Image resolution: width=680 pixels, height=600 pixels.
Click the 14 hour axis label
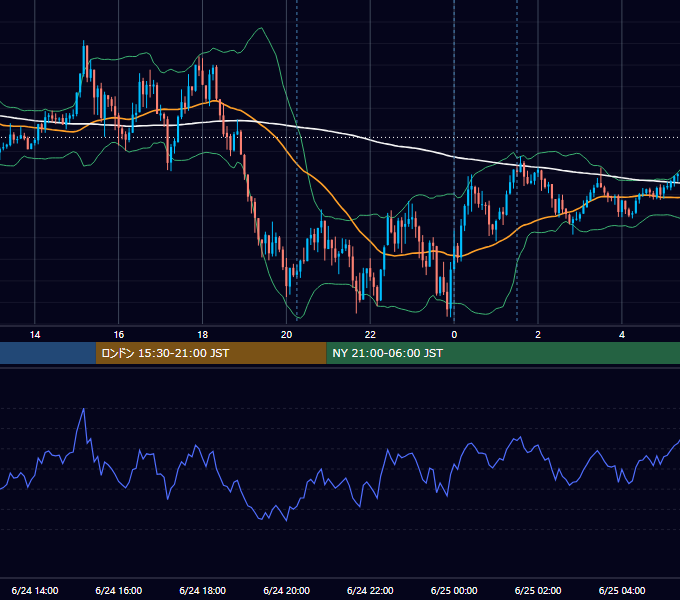click(x=35, y=334)
